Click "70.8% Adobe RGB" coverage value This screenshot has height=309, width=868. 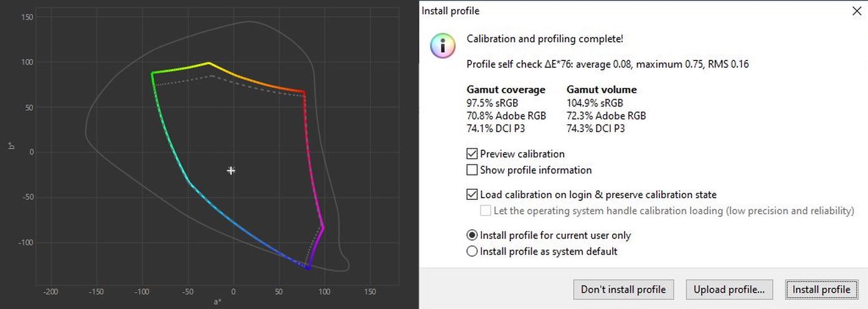506,115
